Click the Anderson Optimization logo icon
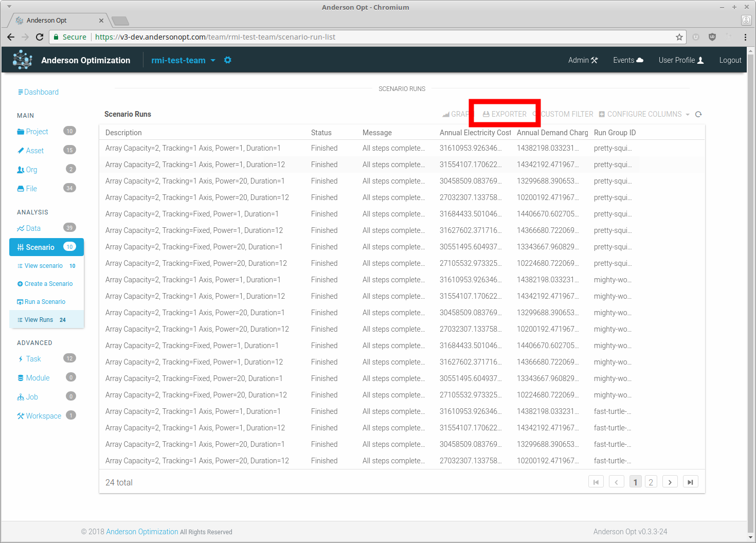756x543 pixels. 22,60
